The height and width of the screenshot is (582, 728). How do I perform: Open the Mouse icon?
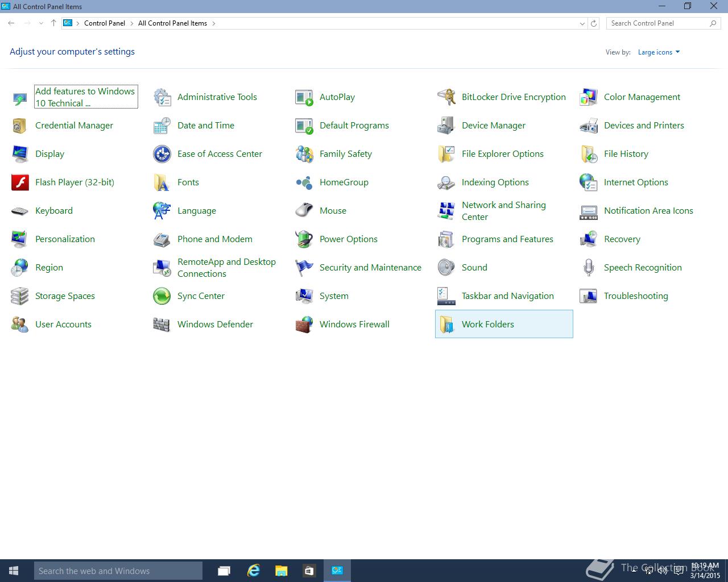click(304, 211)
